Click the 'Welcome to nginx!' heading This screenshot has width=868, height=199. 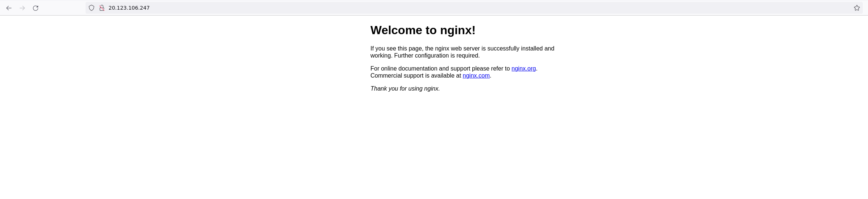423,30
